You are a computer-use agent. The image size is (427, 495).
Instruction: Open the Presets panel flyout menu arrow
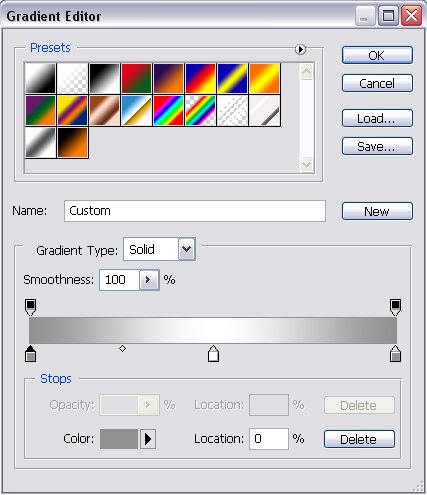300,49
